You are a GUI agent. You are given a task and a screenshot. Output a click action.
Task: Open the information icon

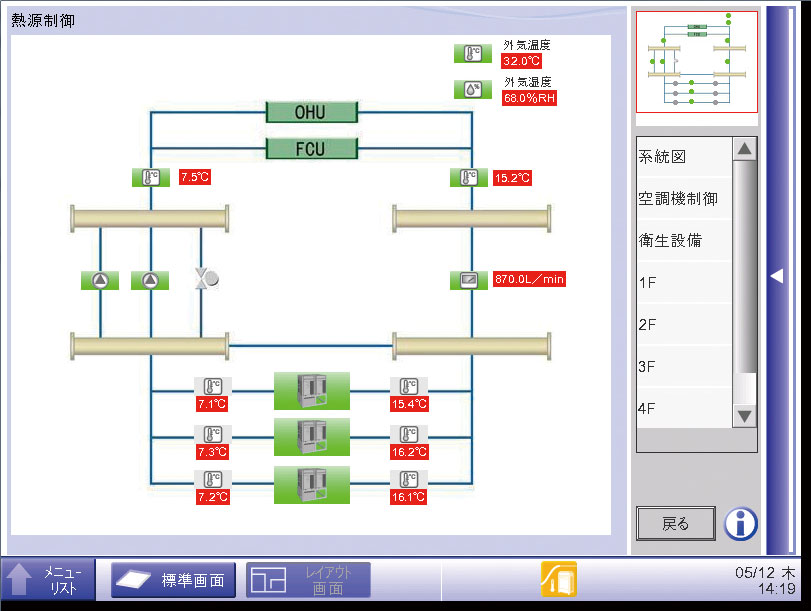coord(741,524)
